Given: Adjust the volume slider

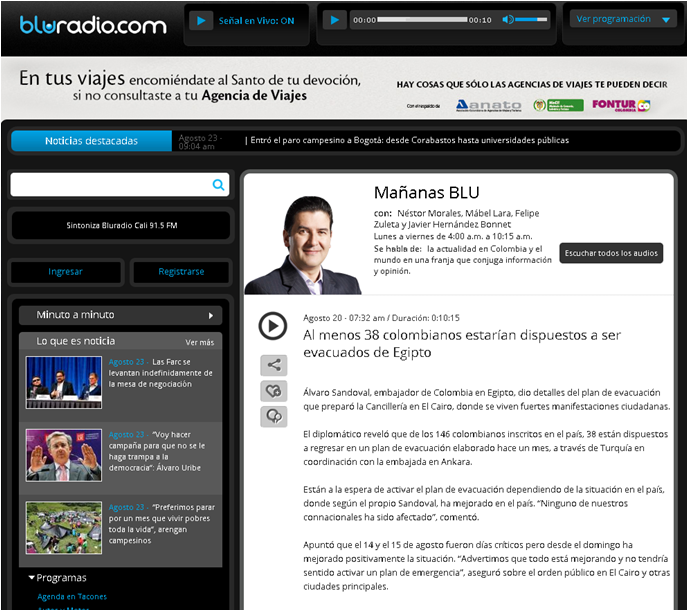Looking at the screenshot, I should [x=531, y=19].
